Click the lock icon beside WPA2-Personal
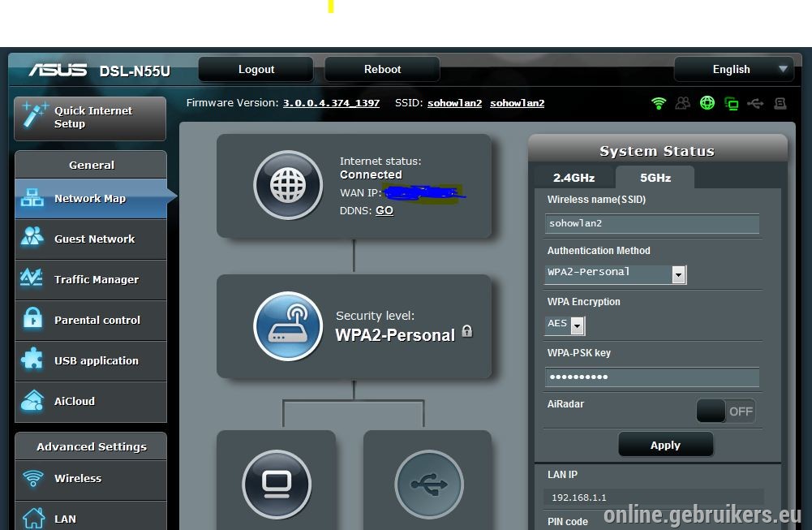 [x=467, y=331]
